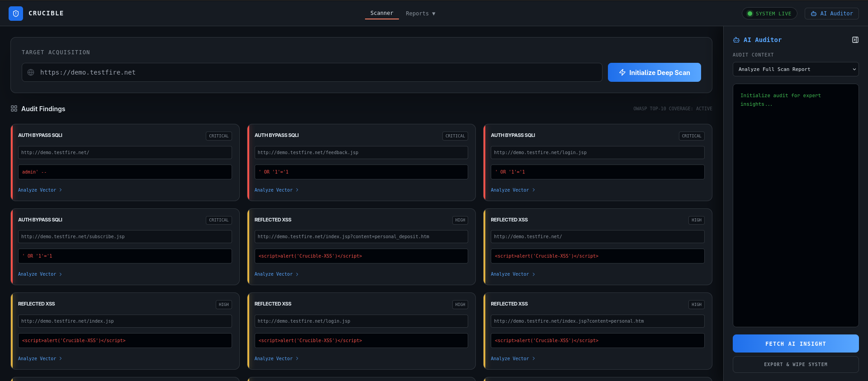
Task: Click the green dot in SYSTEM LIVE badge
Action: [750, 14]
